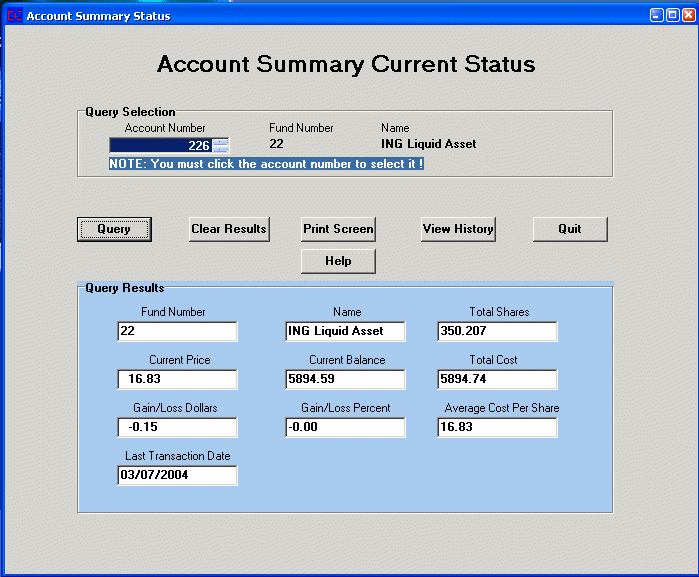
Task: Select account number 226 in the field
Action: tap(161, 145)
